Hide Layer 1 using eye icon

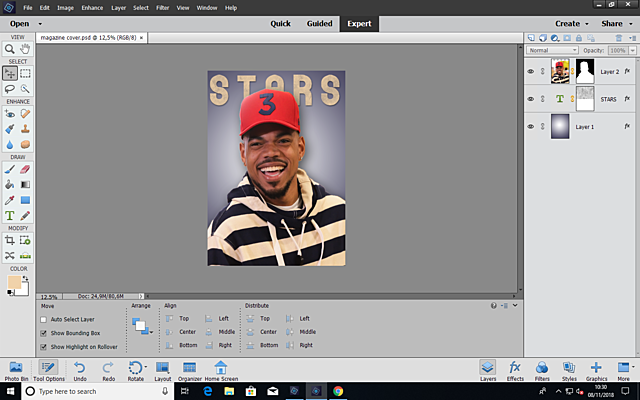(x=531, y=127)
